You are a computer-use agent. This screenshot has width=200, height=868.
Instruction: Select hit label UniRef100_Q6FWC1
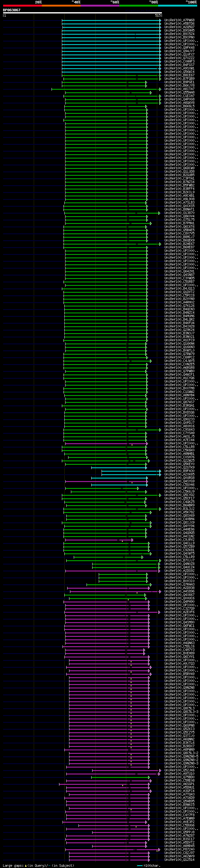[x=179, y=626]
